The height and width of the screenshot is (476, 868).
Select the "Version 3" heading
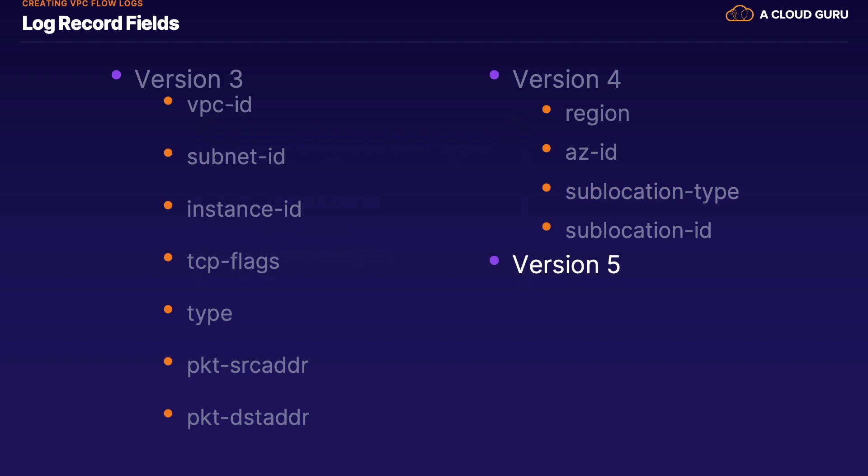click(x=189, y=79)
